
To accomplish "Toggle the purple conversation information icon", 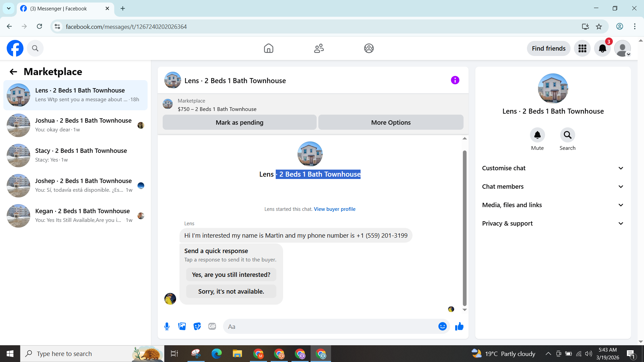I will (455, 80).
